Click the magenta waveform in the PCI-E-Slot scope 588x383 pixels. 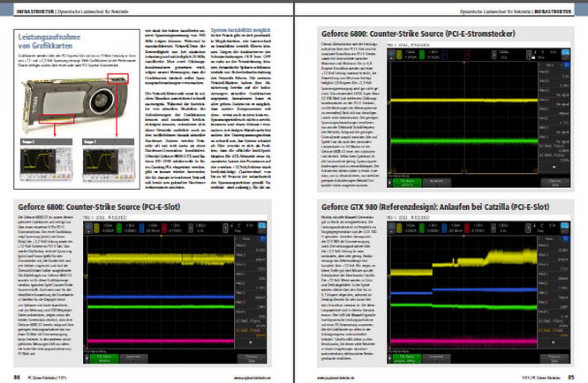pos(160,341)
